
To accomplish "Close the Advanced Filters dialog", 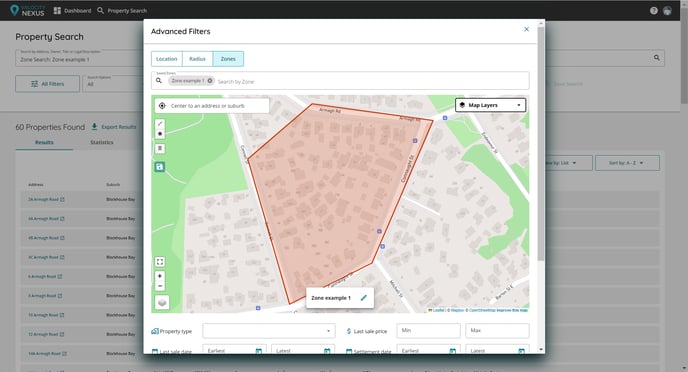I will tap(527, 29).
